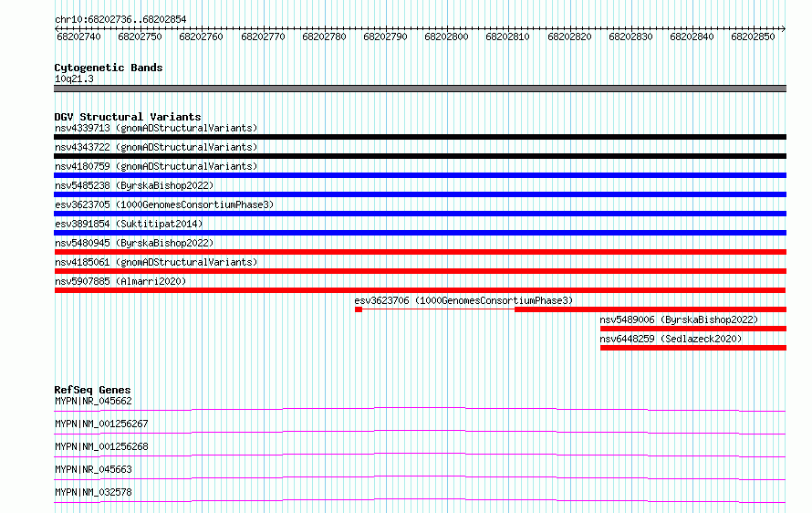Select the black bar under nsv4343722

[x=420, y=156]
